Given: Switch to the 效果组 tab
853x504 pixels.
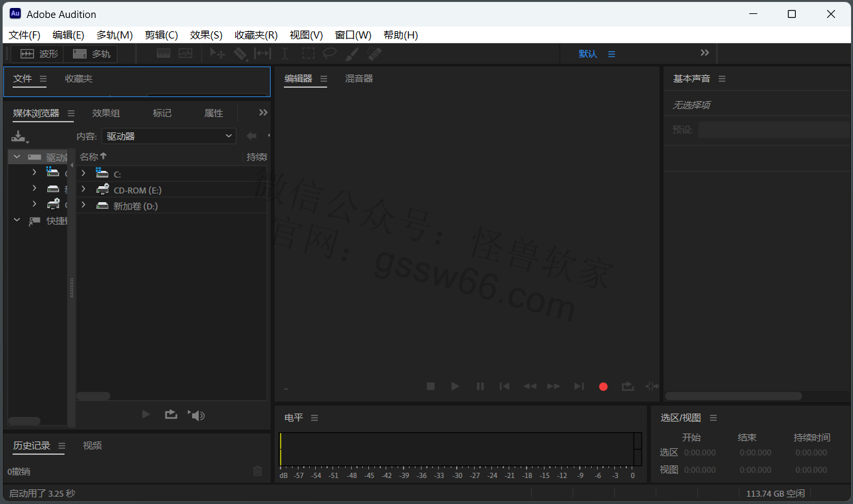Looking at the screenshot, I should point(106,113).
